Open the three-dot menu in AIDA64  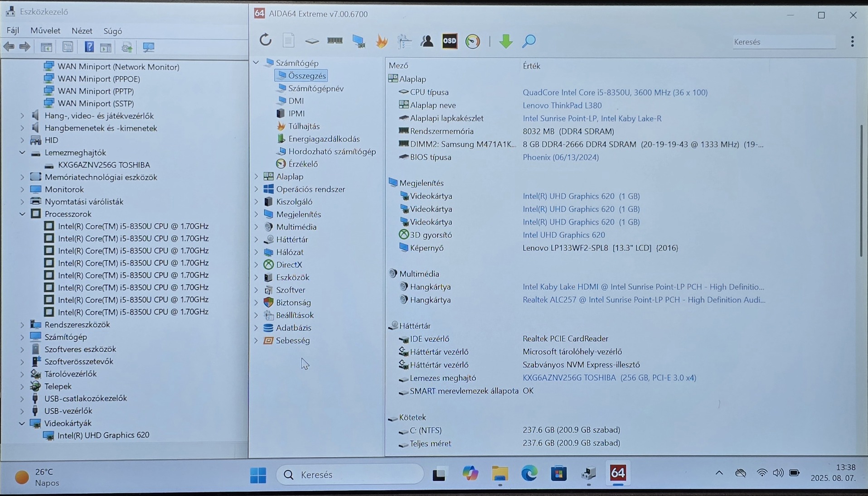[853, 42]
